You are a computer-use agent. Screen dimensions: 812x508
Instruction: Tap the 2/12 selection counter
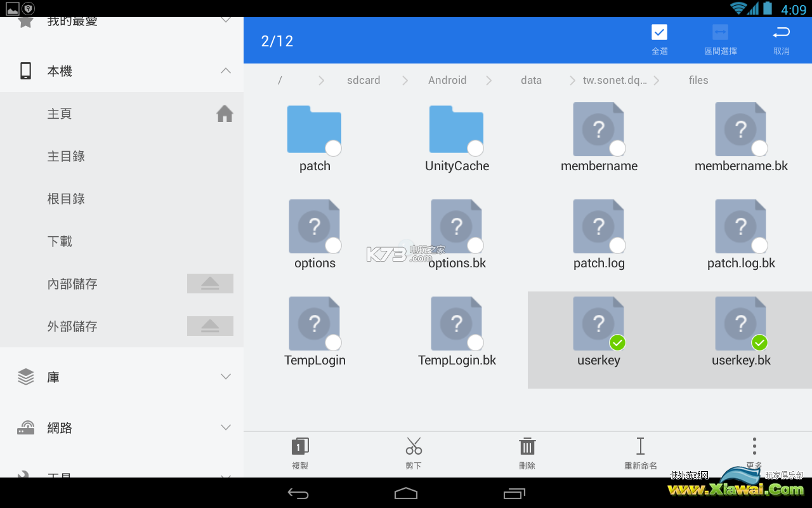(277, 41)
